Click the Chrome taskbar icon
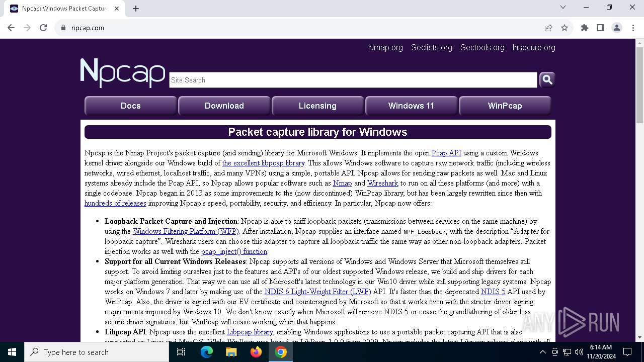This screenshot has height=362, width=644. click(x=281, y=352)
